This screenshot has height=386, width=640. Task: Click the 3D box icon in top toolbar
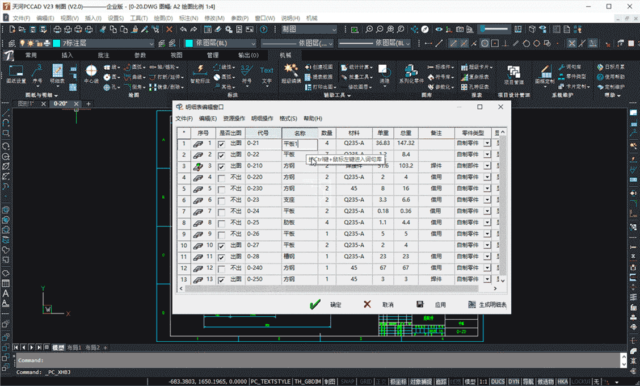532,29
